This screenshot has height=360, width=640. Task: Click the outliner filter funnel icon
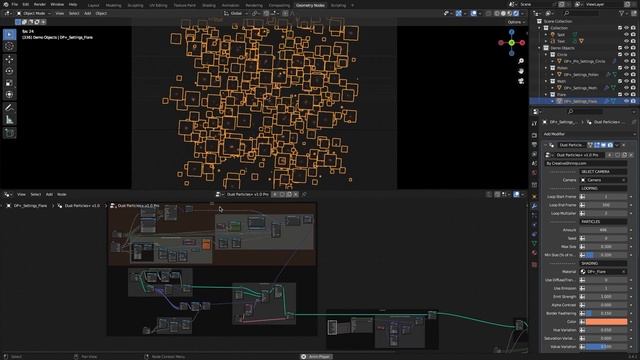[622, 13]
